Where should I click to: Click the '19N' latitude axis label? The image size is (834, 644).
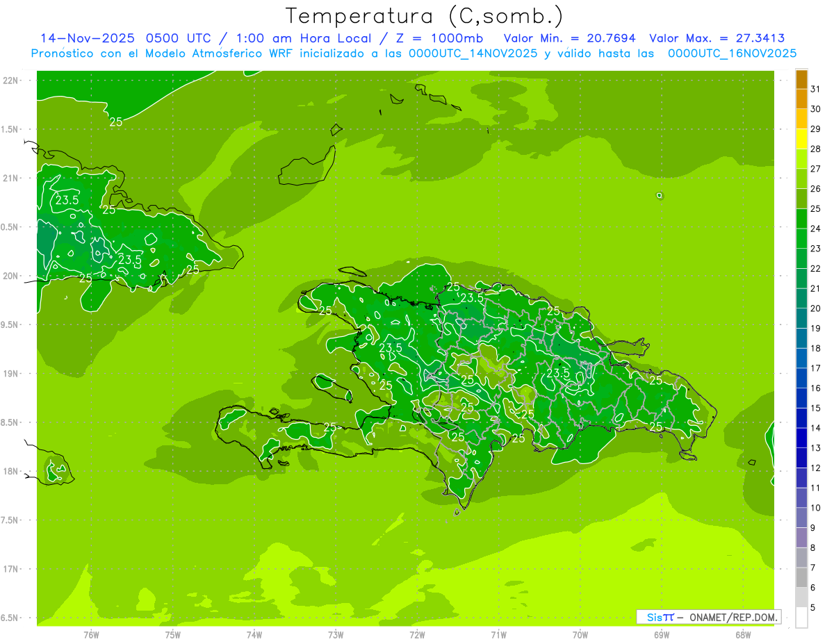(x=10, y=374)
